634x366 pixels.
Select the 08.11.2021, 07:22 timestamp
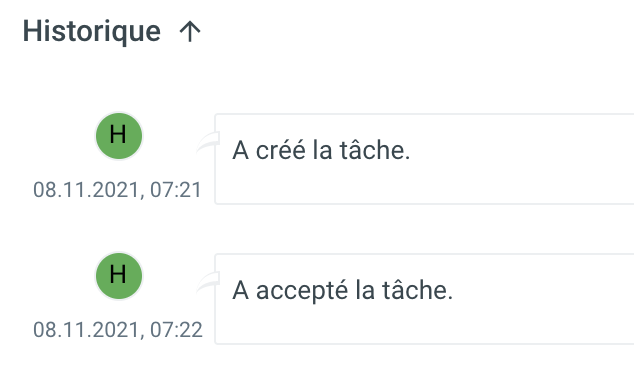pos(118,330)
